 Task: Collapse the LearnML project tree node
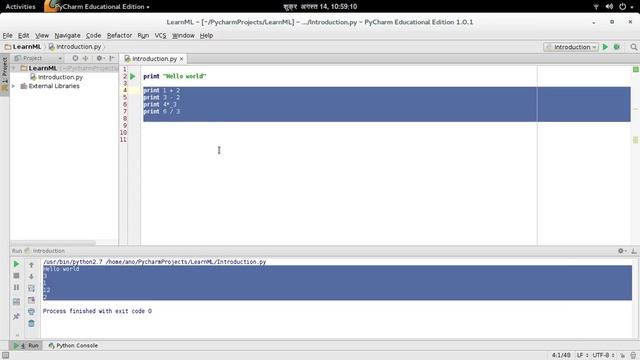pyautogui.click(x=14, y=68)
